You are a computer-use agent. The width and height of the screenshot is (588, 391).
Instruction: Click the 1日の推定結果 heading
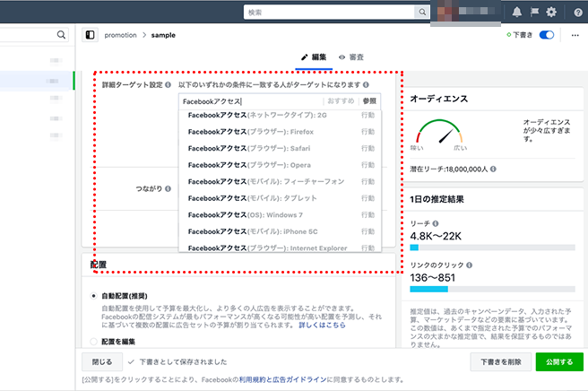(x=437, y=199)
